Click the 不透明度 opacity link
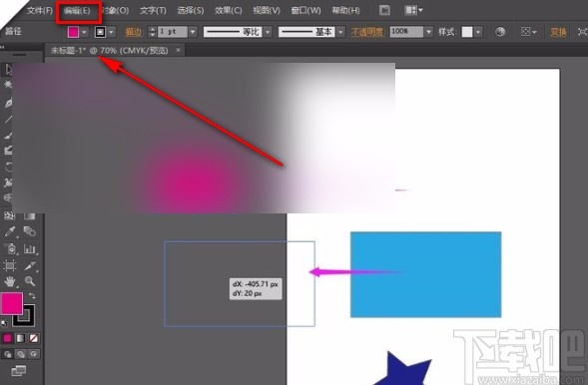Screen dimensions: 588x385 tap(367, 32)
